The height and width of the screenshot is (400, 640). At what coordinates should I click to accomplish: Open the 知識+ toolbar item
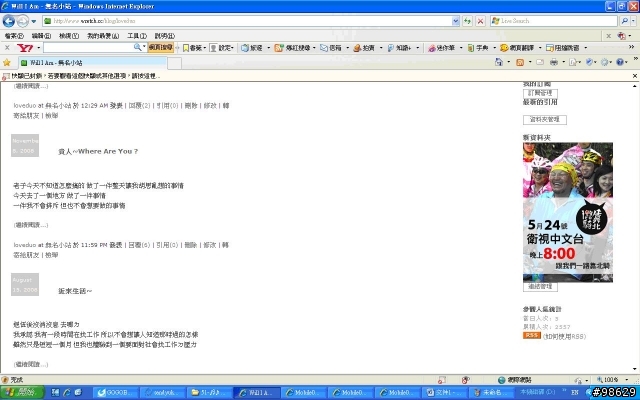(x=399, y=48)
